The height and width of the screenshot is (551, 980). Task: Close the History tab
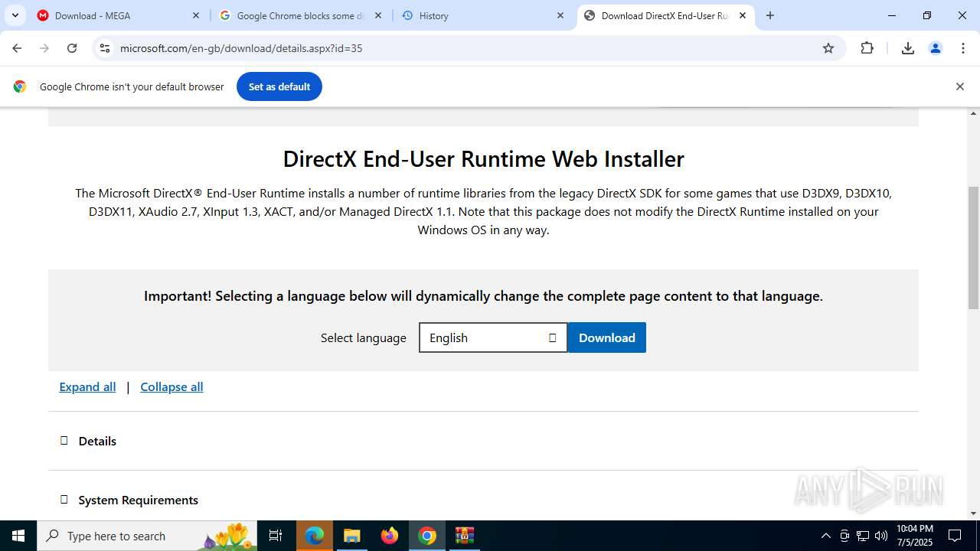click(x=560, y=15)
